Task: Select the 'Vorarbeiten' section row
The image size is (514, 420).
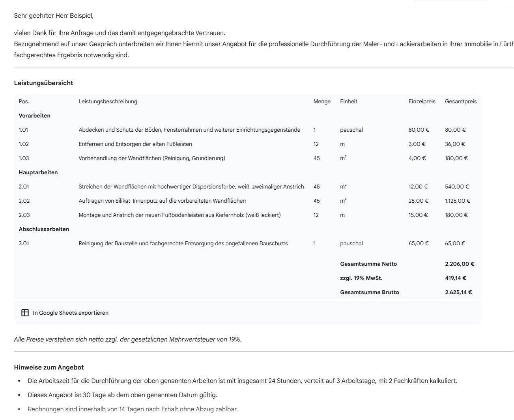Action: click(35, 116)
